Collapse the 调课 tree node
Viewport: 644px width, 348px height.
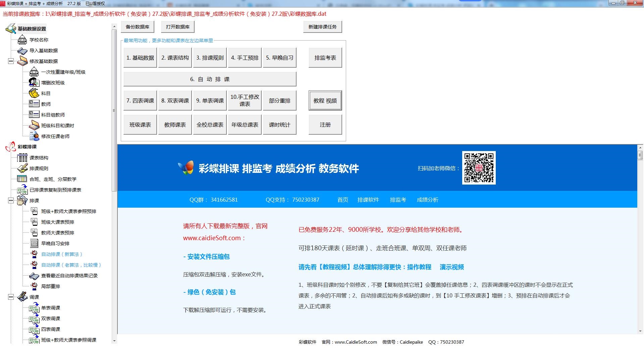tap(11, 297)
